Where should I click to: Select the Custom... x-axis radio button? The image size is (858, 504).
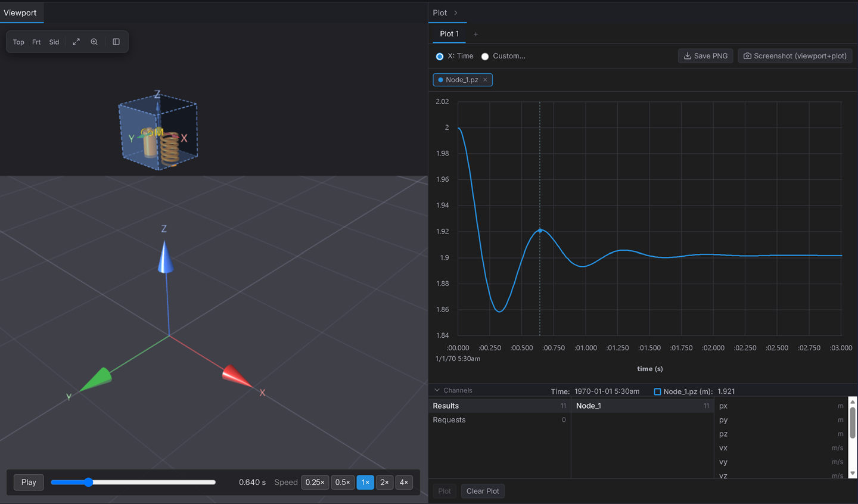pos(485,57)
